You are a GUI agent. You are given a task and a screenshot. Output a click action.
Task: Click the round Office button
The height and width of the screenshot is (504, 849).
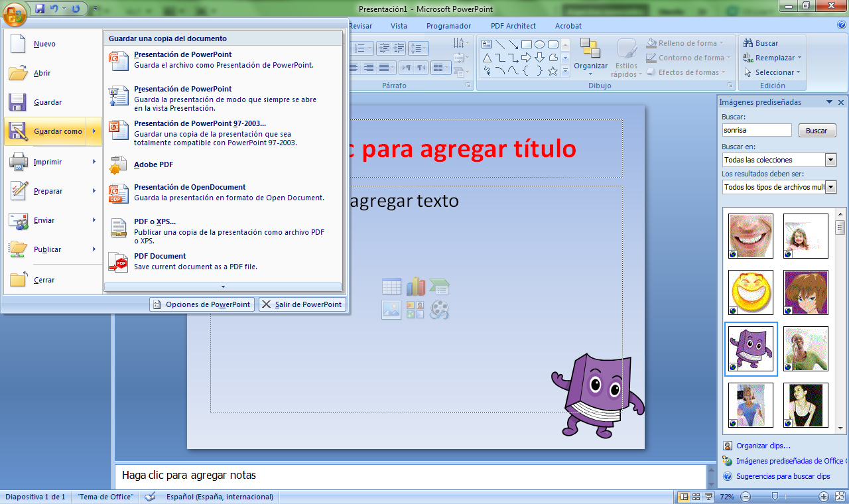(15, 11)
